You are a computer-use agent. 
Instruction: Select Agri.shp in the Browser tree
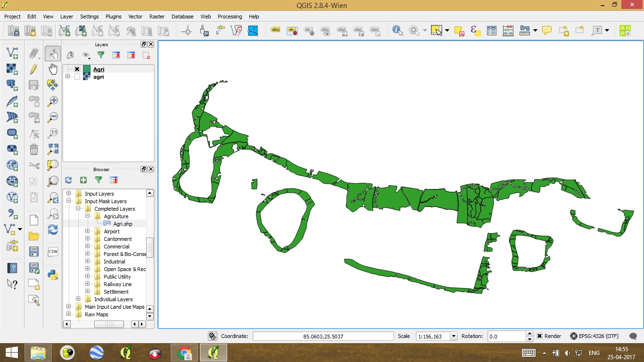(123, 224)
